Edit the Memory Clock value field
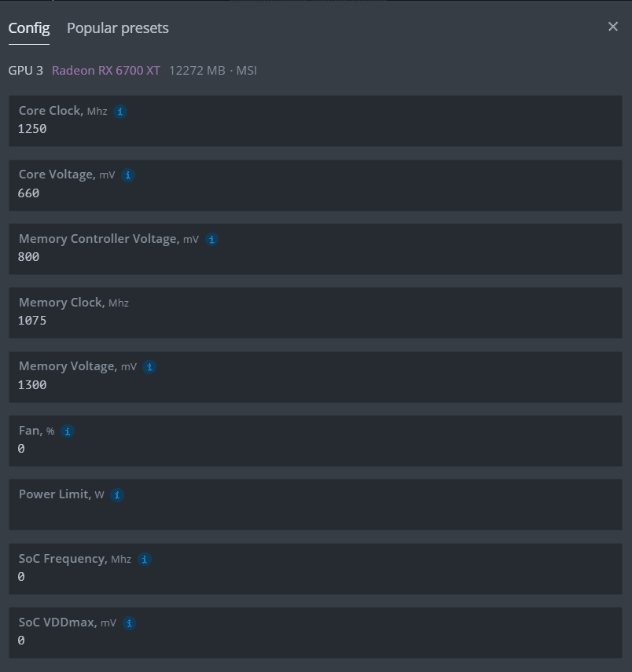This screenshot has width=632, height=672. pyautogui.click(x=314, y=321)
